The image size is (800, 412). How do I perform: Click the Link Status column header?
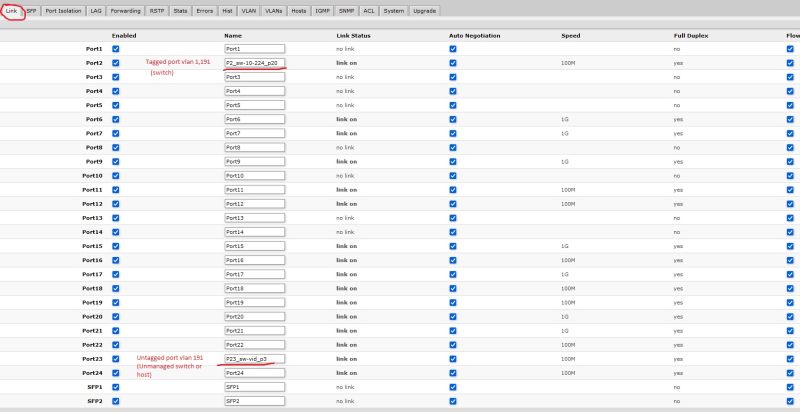pos(353,36)
